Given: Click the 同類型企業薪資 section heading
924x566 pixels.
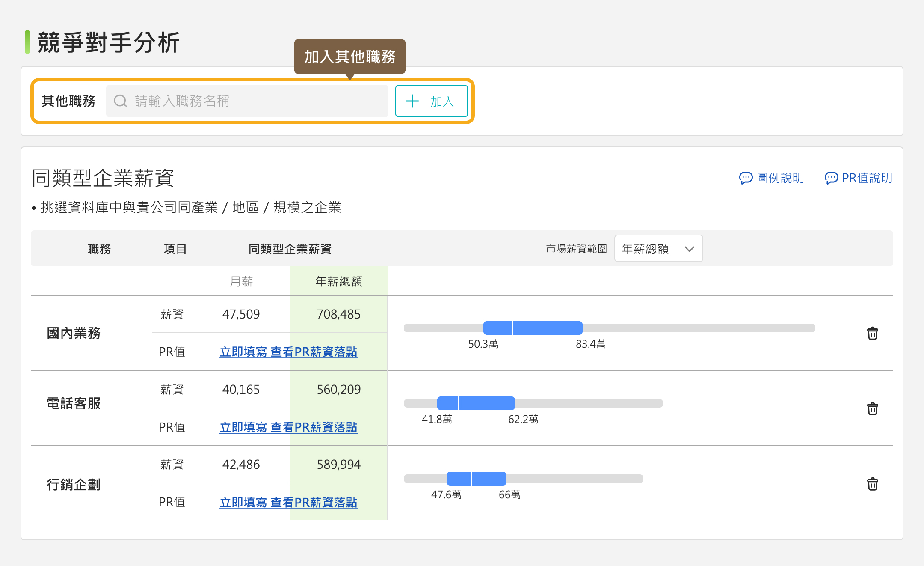Looking at the screenshot, I should [x=103, y=178].
